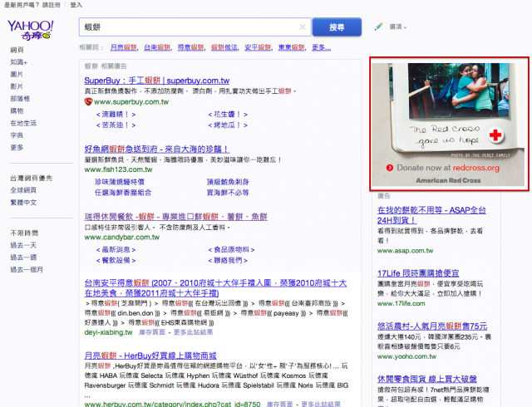Open the ASAP全台24H到貨 sidebar ad
Image resolution: width=532 pixels, height=407 pixels.
[x=431, y=215]
